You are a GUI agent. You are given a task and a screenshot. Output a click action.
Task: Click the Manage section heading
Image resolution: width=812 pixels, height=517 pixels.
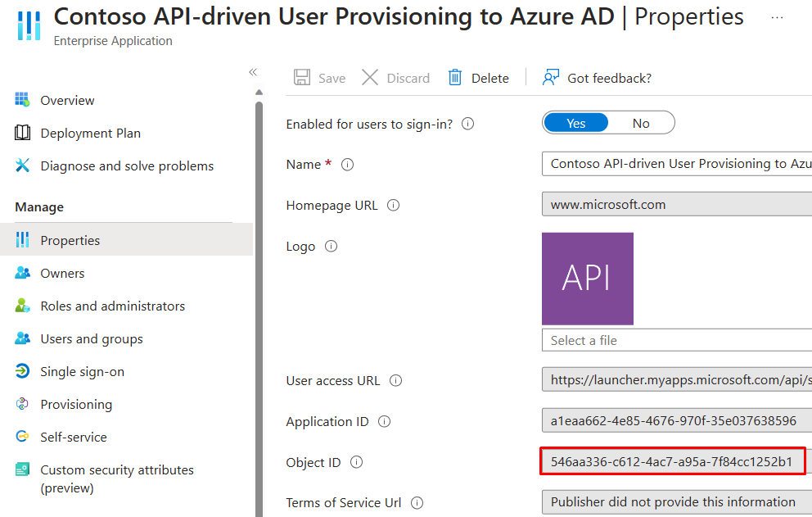pyautogui.click(x=39, y=207)
